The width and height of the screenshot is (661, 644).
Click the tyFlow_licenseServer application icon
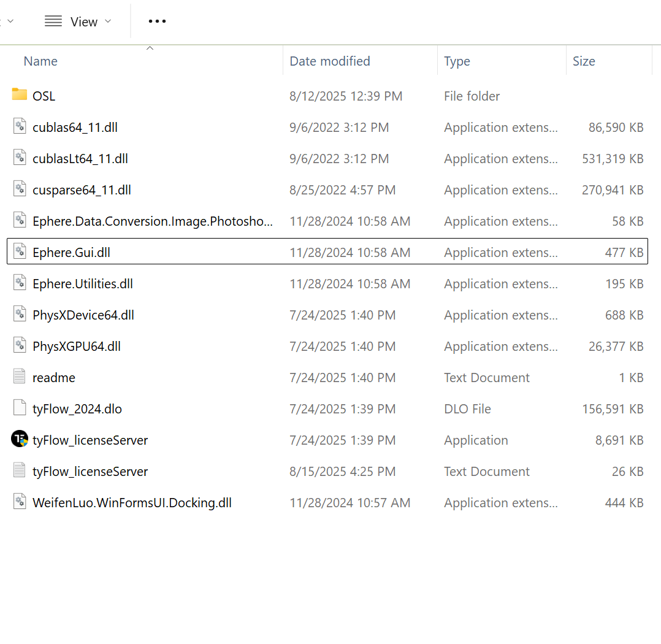pyautogui.click(x=20, y=439)
